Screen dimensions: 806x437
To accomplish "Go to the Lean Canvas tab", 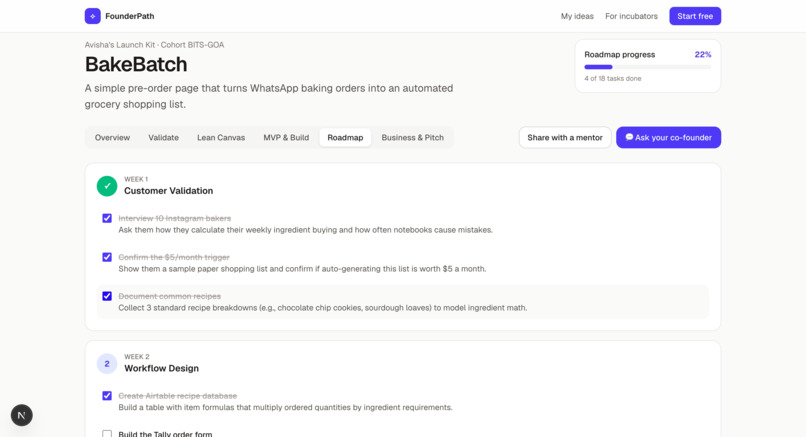I will 221,137.
